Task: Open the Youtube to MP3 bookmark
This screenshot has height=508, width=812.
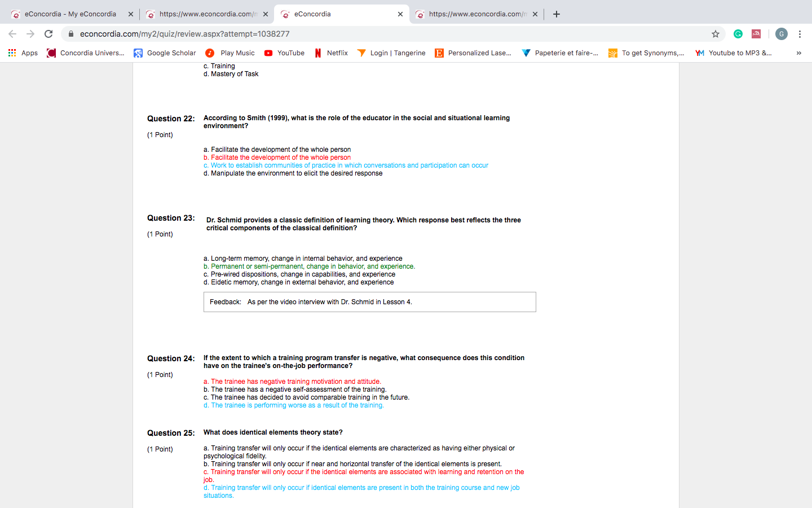Action: click(734, 53)
